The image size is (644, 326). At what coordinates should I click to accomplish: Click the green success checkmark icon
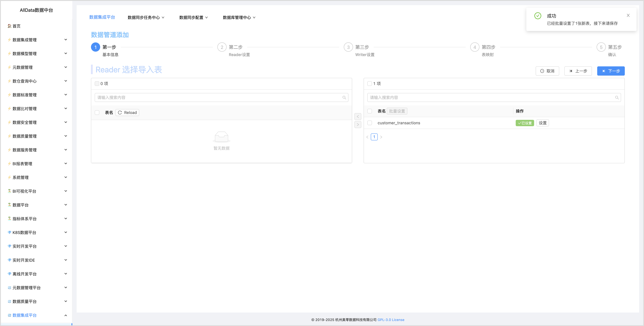click(x=537, y=16)
